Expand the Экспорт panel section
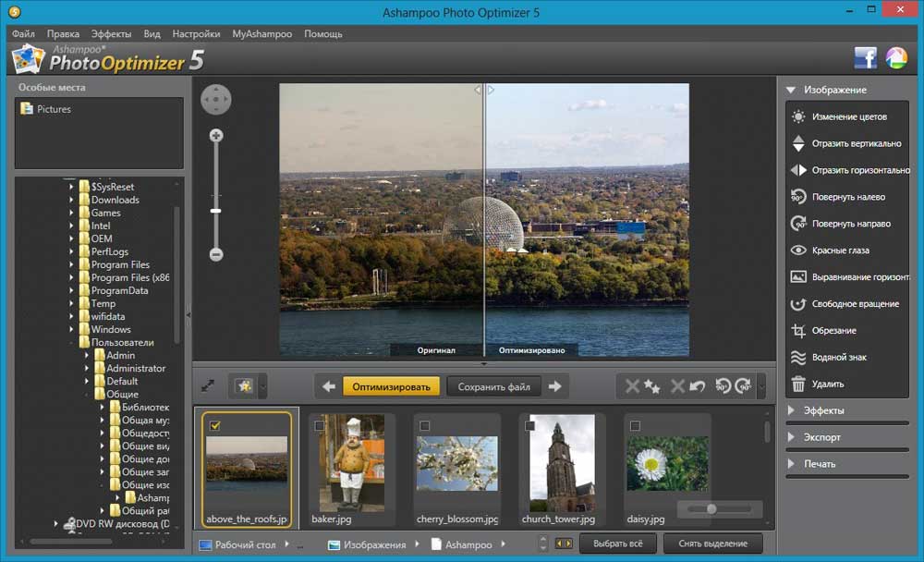This screenshot has width=924, height=562. pos(791,437)
